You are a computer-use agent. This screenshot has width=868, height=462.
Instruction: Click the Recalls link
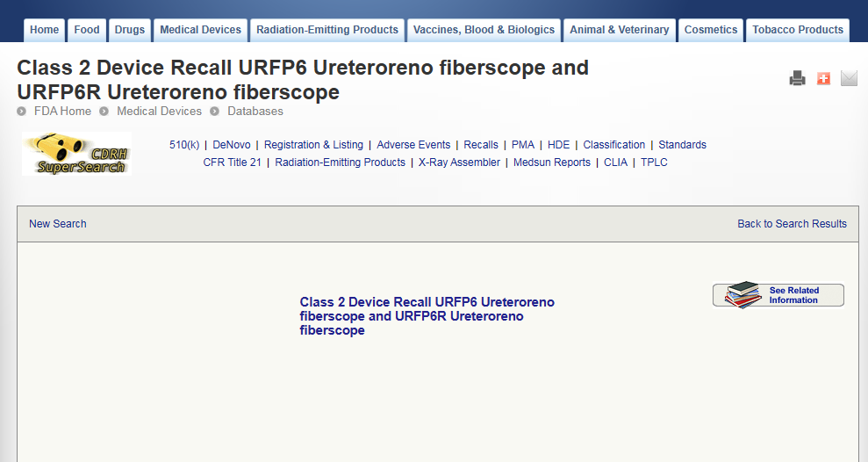pyautogui.click(x=481, y=145)
